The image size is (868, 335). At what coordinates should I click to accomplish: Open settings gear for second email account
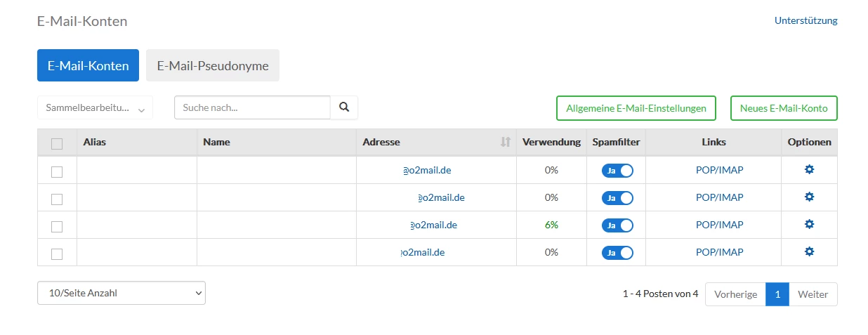point(809,197)
